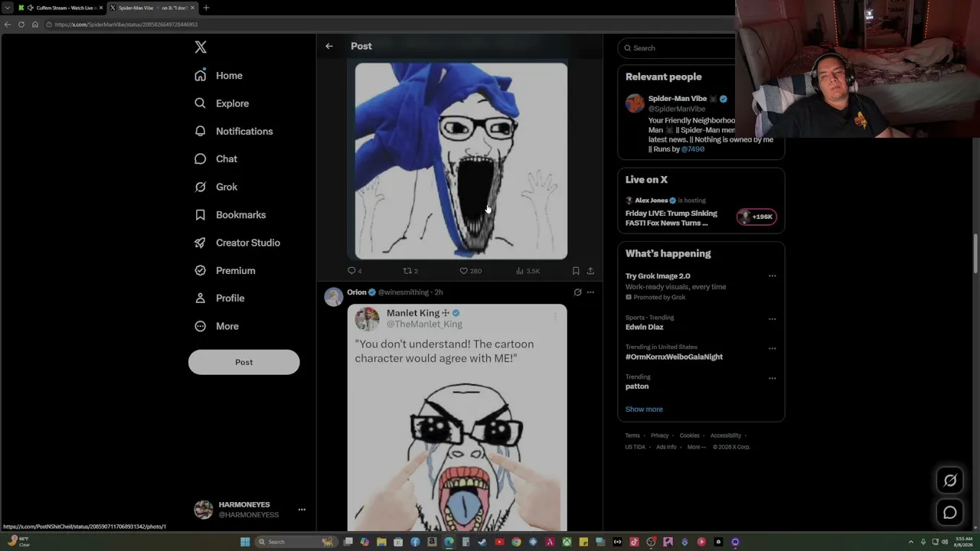Screen dimensions: 980x551
Task: Reply to the blue-hat wojak post
Action: (354, 271)
